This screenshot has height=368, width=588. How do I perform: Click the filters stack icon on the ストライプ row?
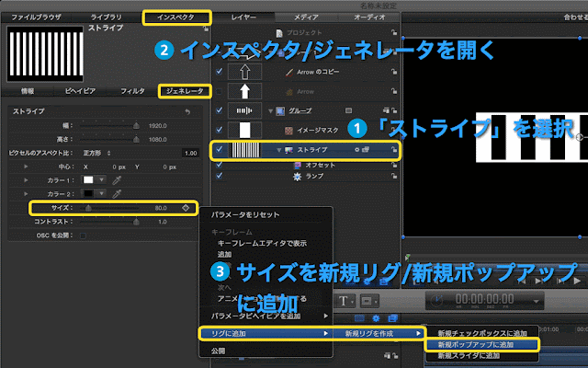[x=366, y=149]
